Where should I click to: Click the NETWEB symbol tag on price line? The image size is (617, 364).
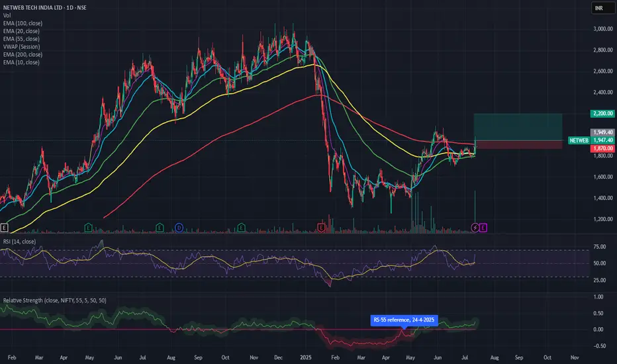click(x=579, y=140)
